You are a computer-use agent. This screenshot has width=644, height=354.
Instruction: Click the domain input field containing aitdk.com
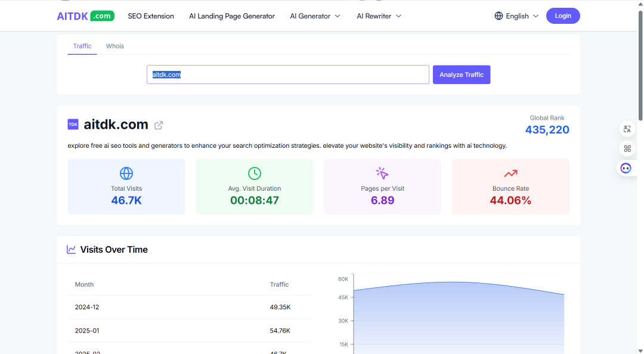point(288,74)
